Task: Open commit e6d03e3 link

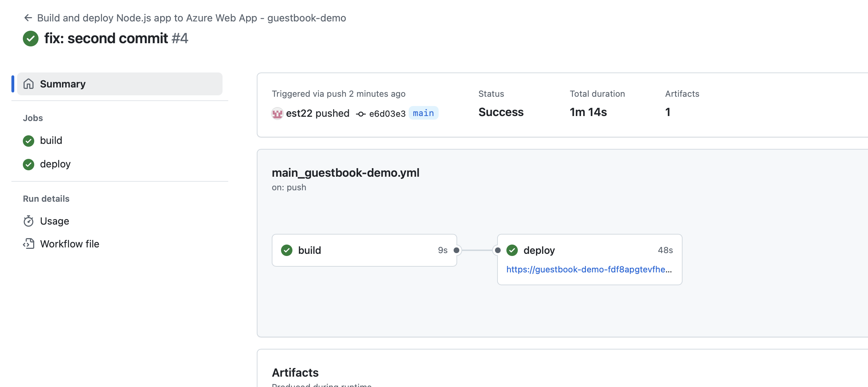Action: (387, 114)
